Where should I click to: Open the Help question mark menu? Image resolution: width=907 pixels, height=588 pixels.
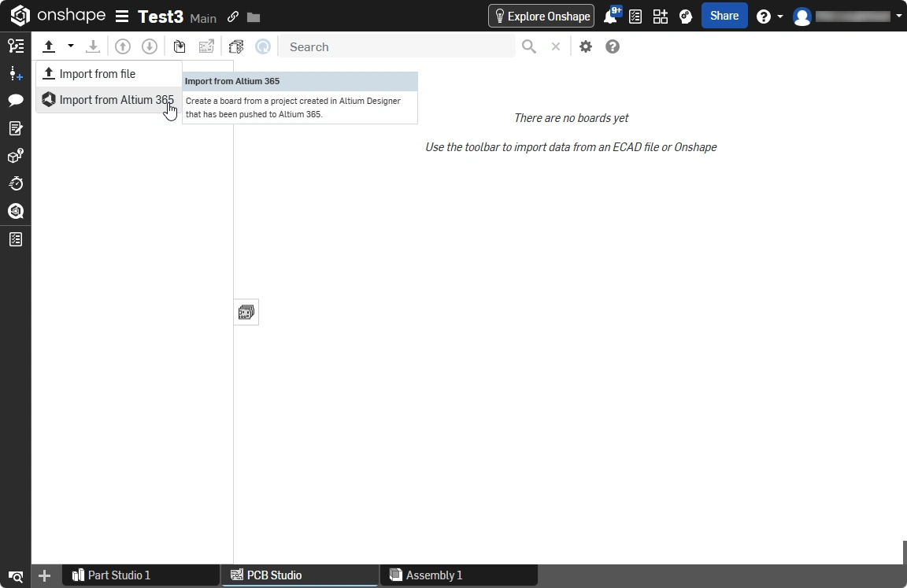click(x=764, y=17)
